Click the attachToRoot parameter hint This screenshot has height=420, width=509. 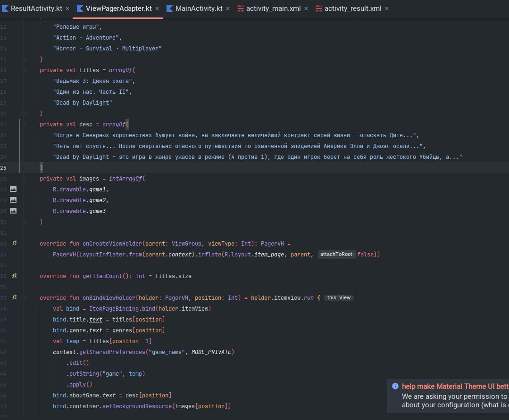click(x=337, y=254)
